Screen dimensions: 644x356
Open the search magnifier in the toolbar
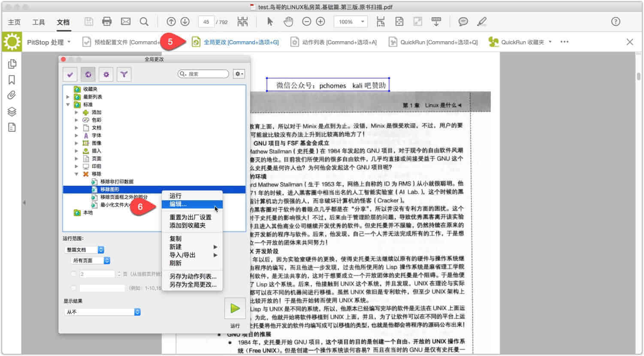(144, 21)
